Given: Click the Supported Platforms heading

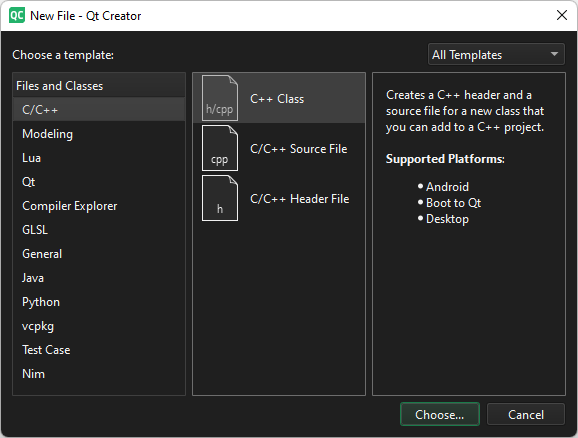Looking at the screenshot, I should (x=445, y=159).
